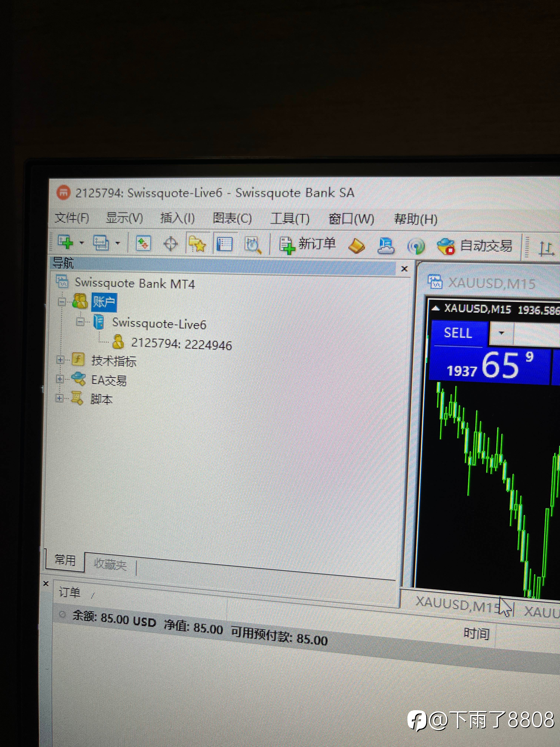Click the Signals broadcast icon
This screenshot has height=747, width=560.
click(416, 247)
